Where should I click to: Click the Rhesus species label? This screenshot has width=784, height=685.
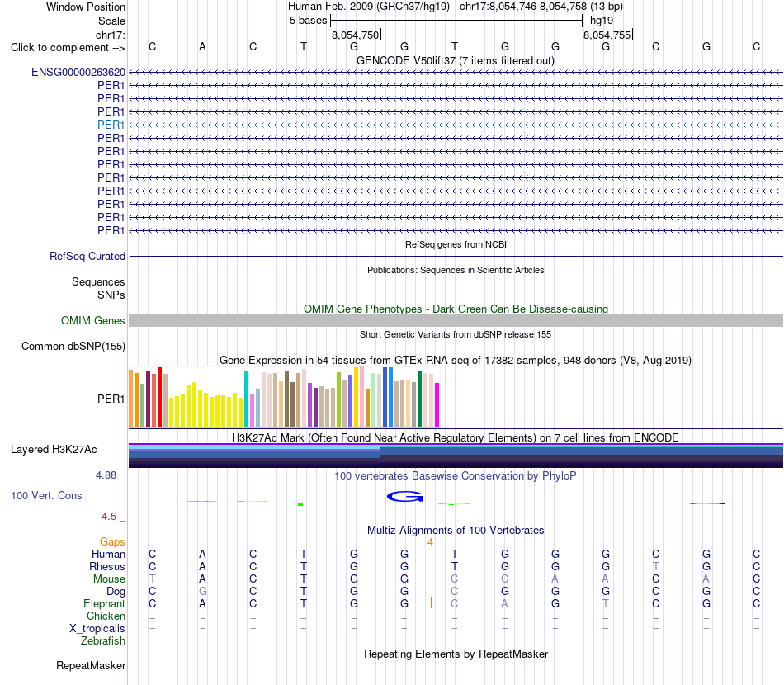[107, 566]
